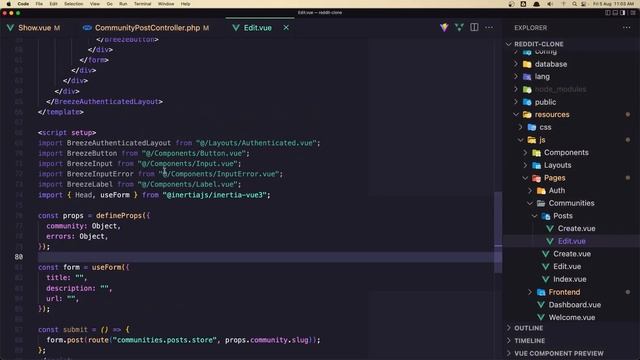Open the Run menu
The image size is (640, 360).
[x=123, y=4]
